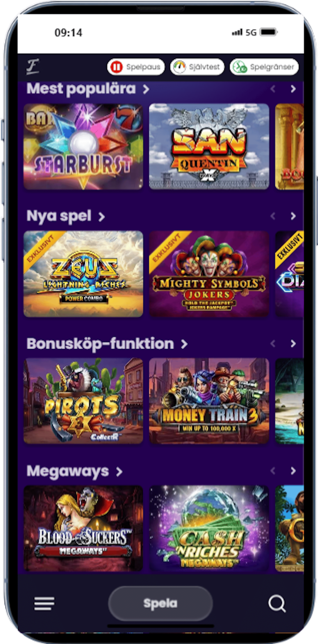Launch San Quentin game thumbnail
The width and height of the screenshot is (318, 644).
point(209,146)
